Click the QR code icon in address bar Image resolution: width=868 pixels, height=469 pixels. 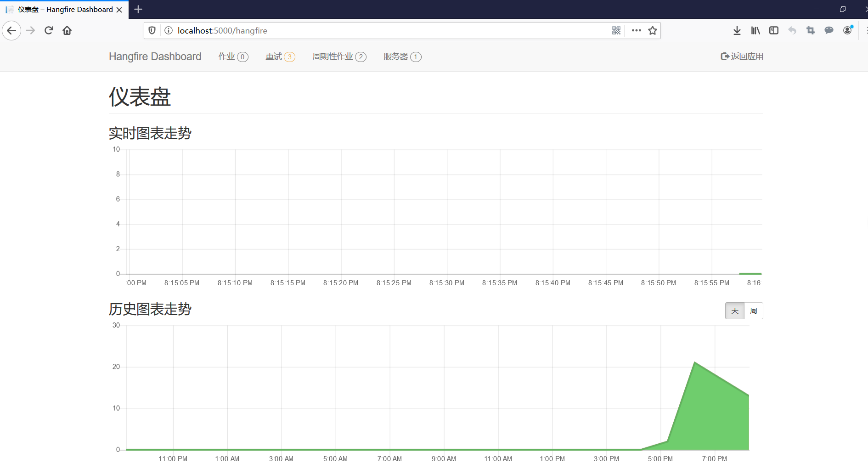616,31
